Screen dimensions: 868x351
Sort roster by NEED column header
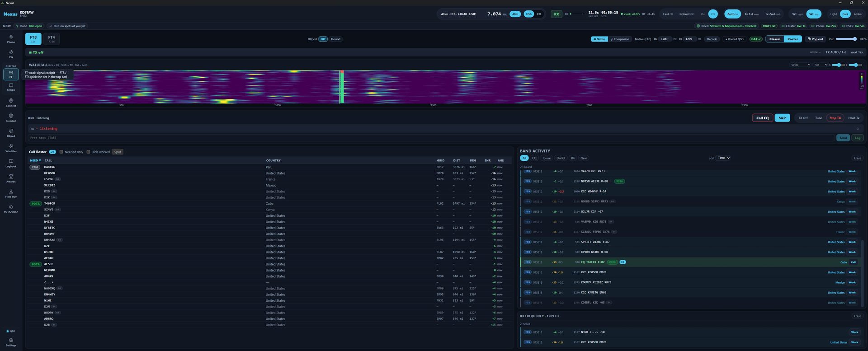(x=35, y=160)
